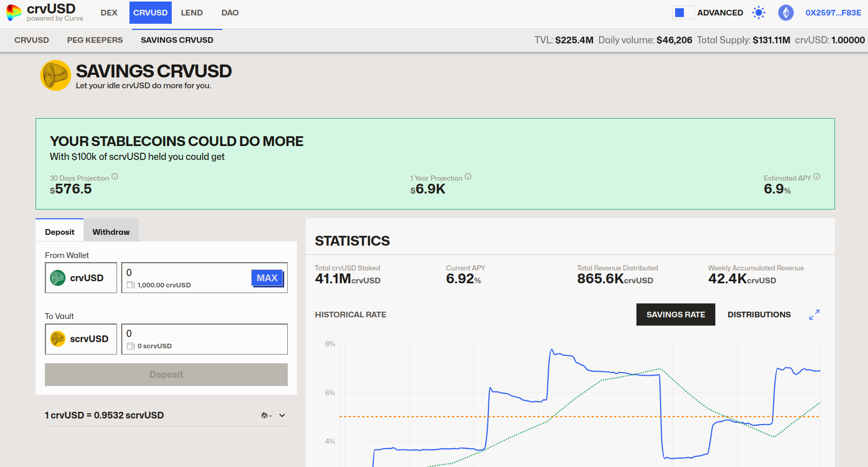
Task: Click the scrvUSD vault token icon
Action: [x=57, y=339]
